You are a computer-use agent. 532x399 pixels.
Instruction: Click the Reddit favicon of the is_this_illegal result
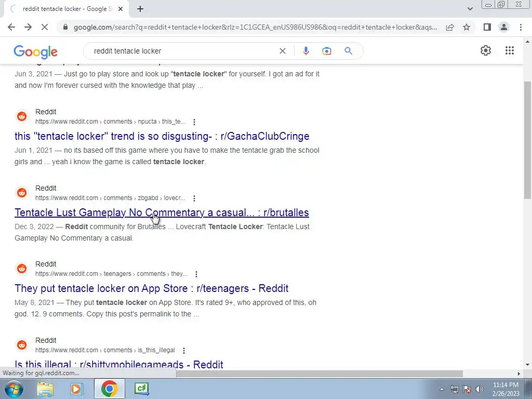tap(22, 345)
